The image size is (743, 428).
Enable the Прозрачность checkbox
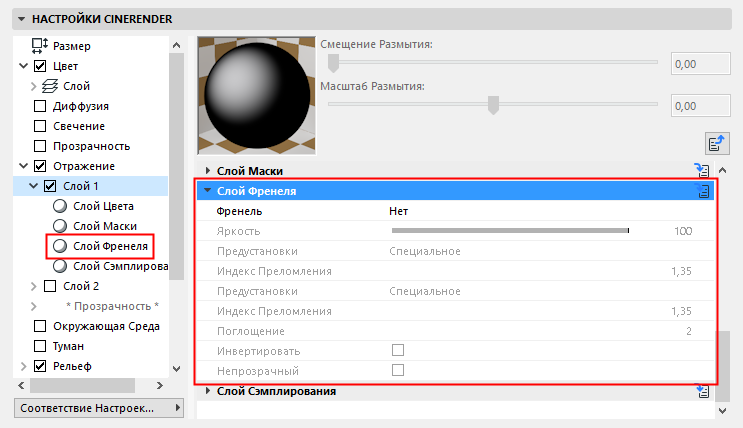pyautogui.click(x=40, y=146)
